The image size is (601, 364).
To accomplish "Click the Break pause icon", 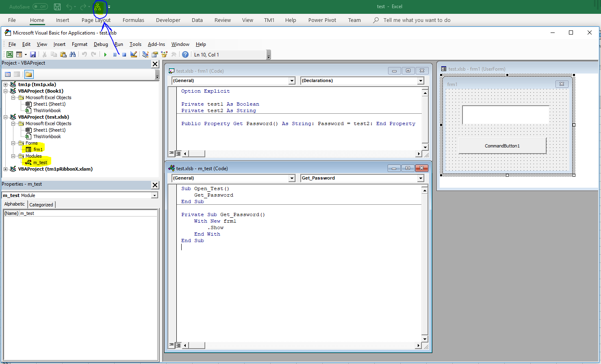I will [x=115, y=54].
